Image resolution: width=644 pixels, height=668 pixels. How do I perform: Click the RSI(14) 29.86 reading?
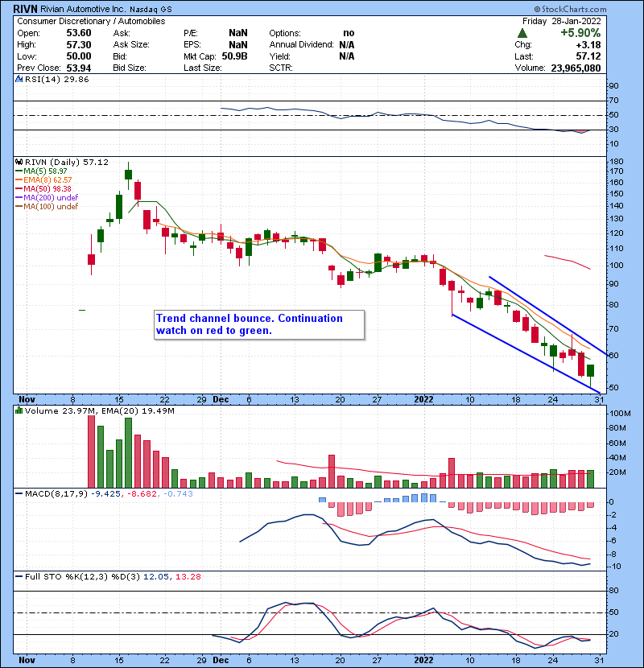(56, 79)
